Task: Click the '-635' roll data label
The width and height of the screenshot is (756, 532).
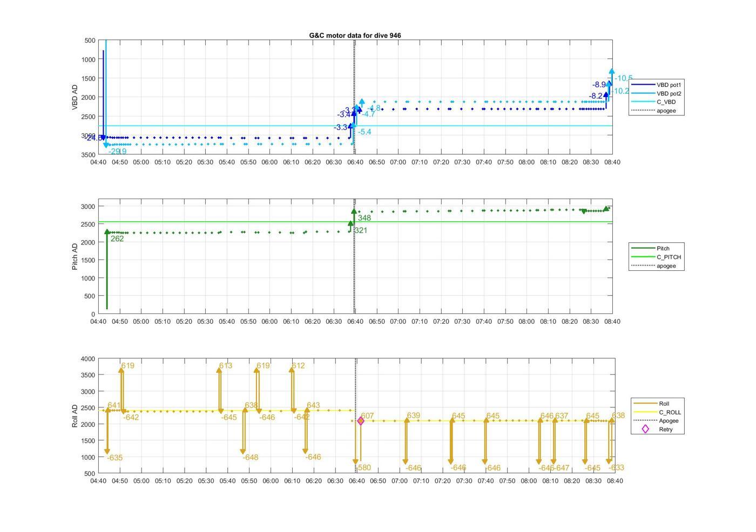Action: click(x=114, y=458)
